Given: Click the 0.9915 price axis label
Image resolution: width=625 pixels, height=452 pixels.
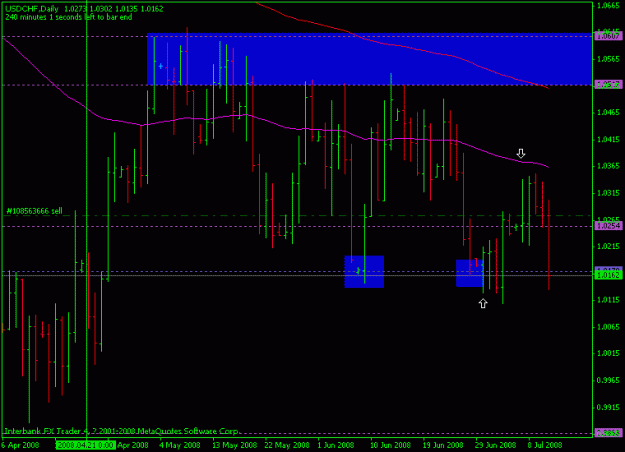Looking at the screenshot, I should pyautogui.click(x=608, y=407).
